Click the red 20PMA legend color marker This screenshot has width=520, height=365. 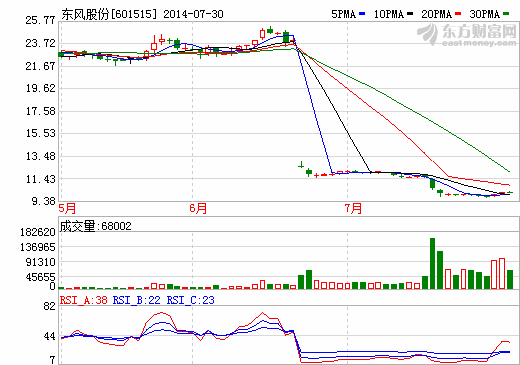(x=458, y=14)
